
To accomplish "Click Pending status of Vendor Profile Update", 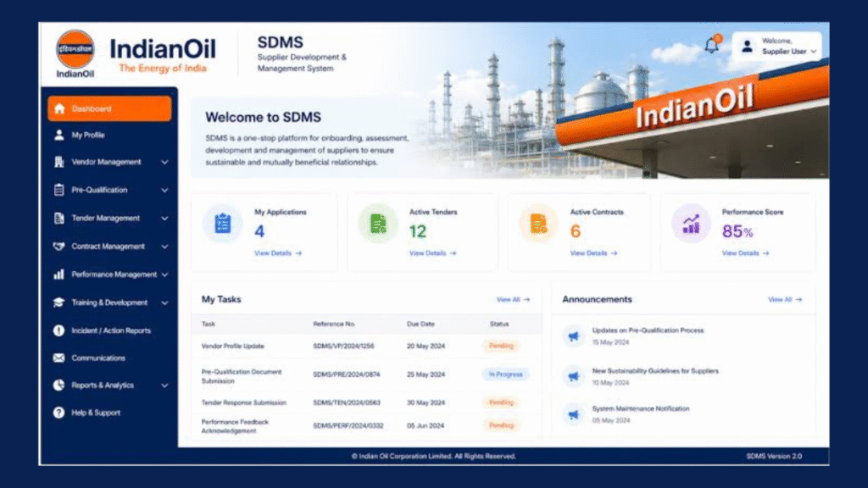I will pos(501,346).
